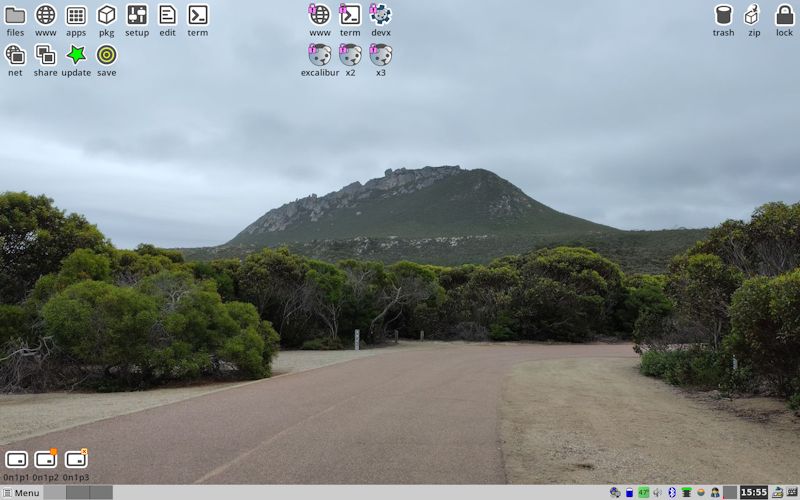This screenshot has width=800, height=500.
Task: Open the files desktop icon
Action: point(15,20)
